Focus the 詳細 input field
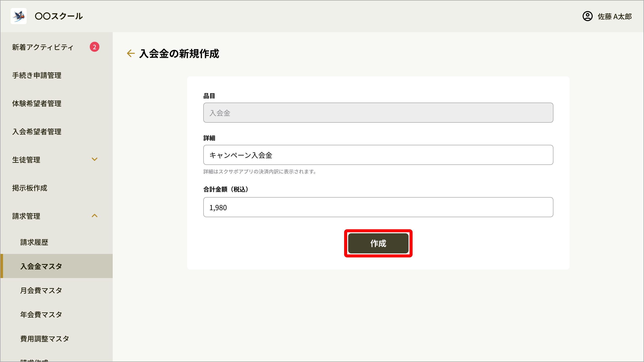Image resolution: width=644 pixels, height=362 pixels. [x=378, y=155]
